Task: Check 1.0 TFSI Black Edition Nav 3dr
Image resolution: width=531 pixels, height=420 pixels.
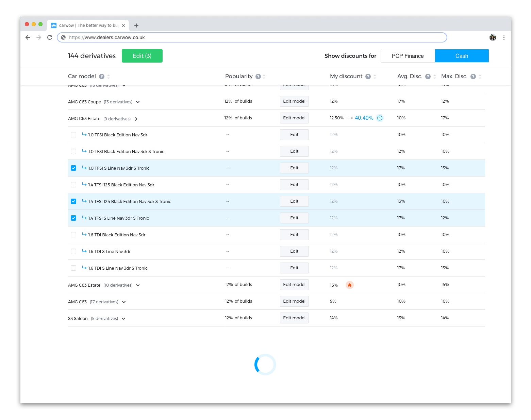Action: [x=73, y=135]
